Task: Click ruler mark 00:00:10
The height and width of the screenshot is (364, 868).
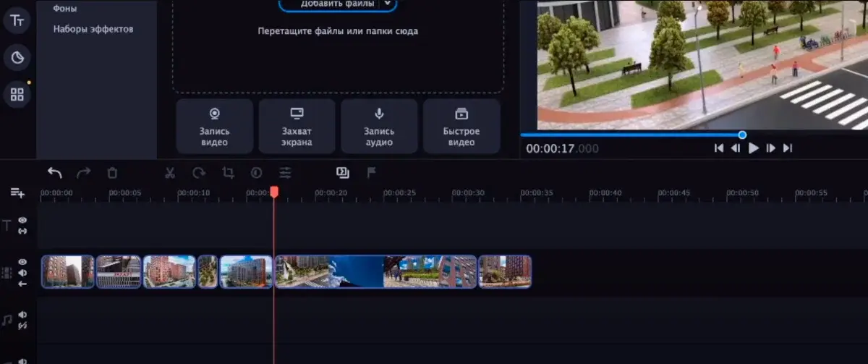Action: tap(193, 193)
